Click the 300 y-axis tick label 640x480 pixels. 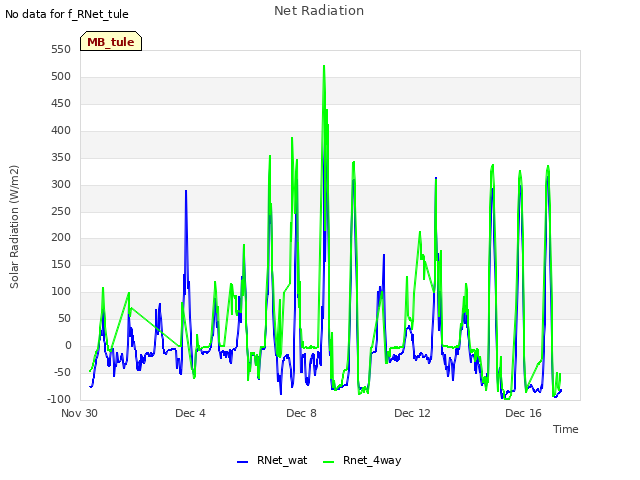[61, 184]
